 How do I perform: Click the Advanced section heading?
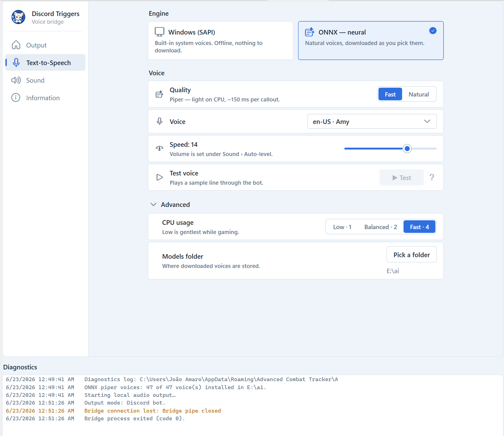tap(175, 204)
